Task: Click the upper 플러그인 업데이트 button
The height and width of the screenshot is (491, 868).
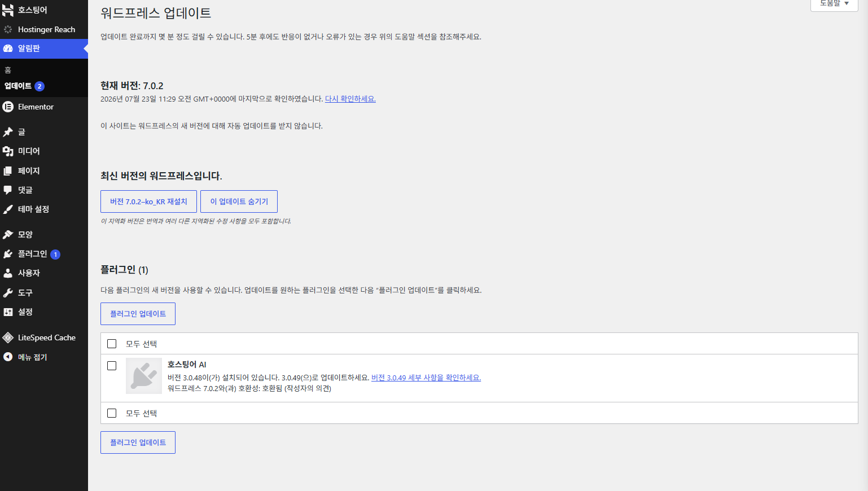Action: (138, 314)
